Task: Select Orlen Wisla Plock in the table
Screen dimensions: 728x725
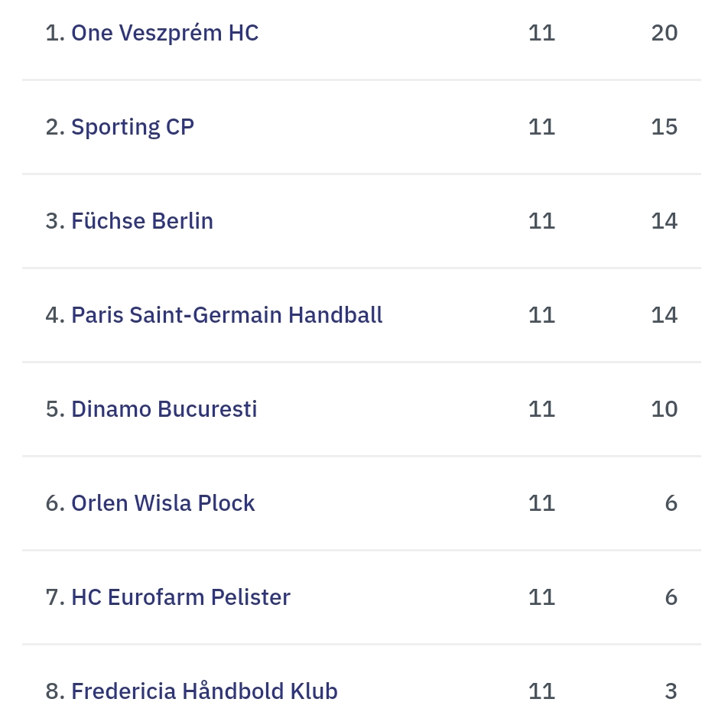Action: pos(163,503)
